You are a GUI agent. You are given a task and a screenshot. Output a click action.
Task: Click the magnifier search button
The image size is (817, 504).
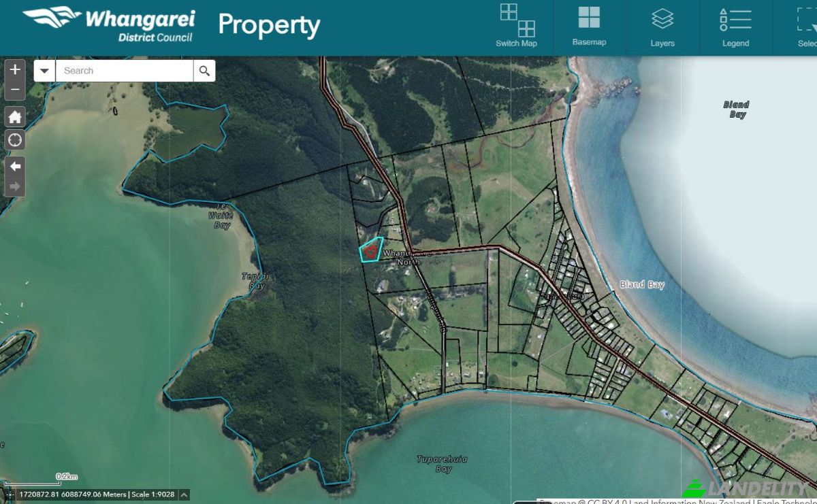pyautogui.click(x=204, y=71)
